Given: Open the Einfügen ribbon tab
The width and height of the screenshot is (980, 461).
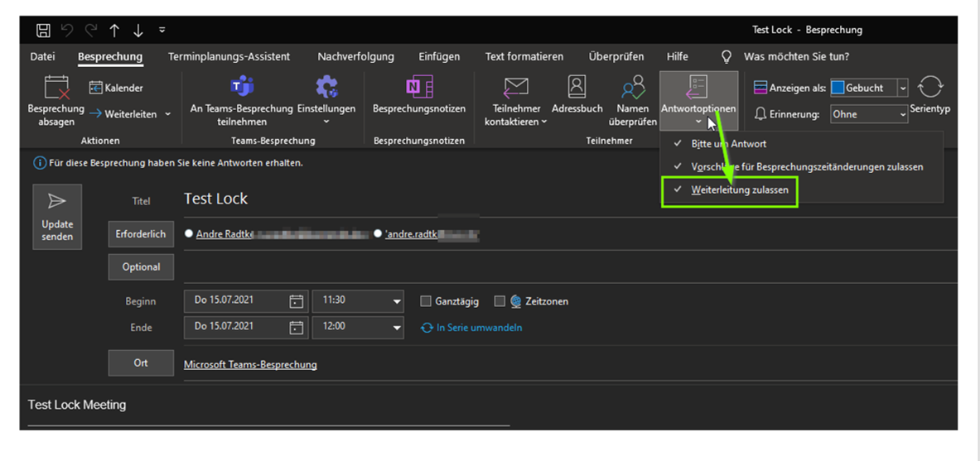Looking at the screenshot, I should pyautogui.click(x=439, y=57).
